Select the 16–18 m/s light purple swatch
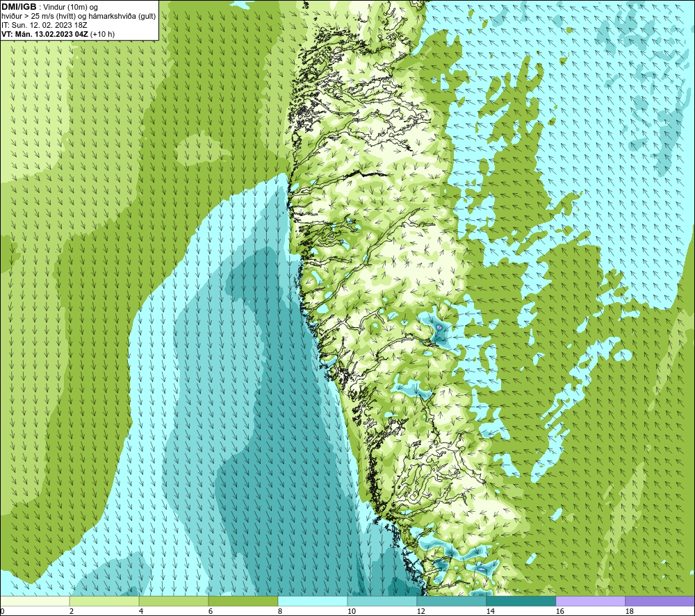Viewport: 695px width, 616px height. pyautogui.click(x=590, y=601)
